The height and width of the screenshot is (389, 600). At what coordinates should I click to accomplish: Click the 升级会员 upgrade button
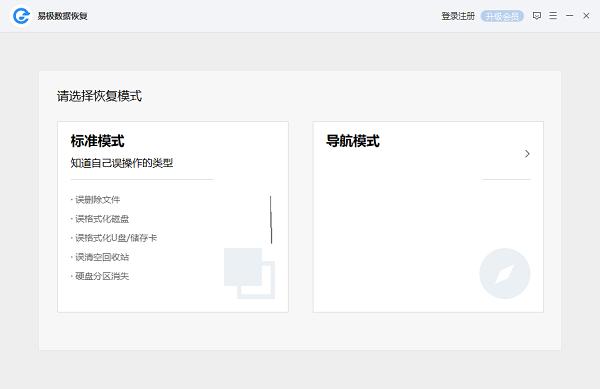[x=502, y=16]
